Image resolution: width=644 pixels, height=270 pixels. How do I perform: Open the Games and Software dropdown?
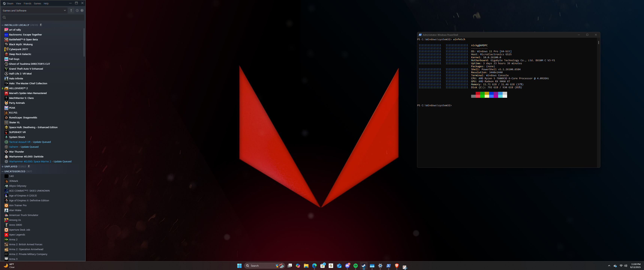(x=65, y=11)
